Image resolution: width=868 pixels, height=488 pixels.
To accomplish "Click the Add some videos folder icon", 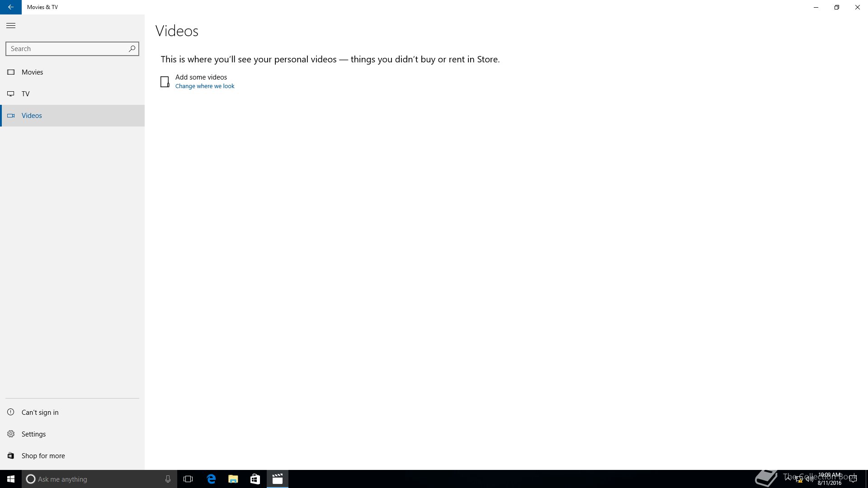I will (x=165, y=82).
